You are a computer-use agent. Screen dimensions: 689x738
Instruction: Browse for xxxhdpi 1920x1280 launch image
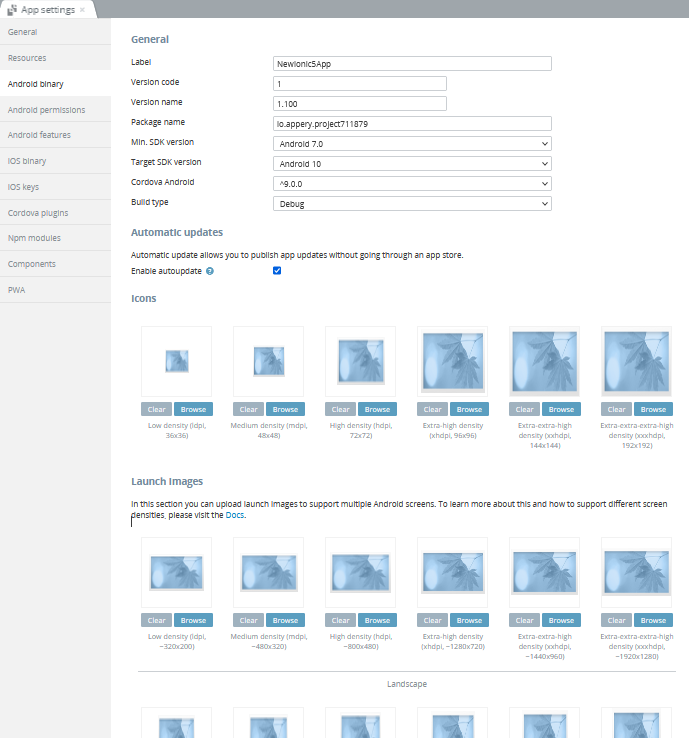[x=653, y=620]
